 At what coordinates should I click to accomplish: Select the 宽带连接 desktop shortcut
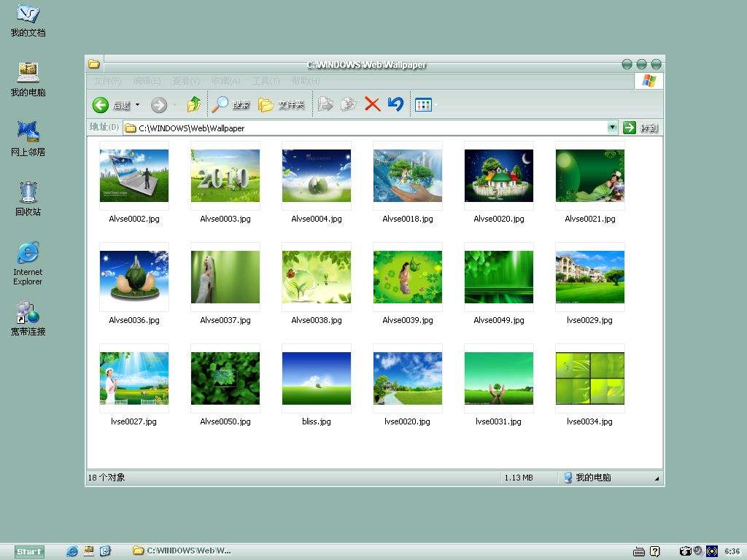coord(28,319)
